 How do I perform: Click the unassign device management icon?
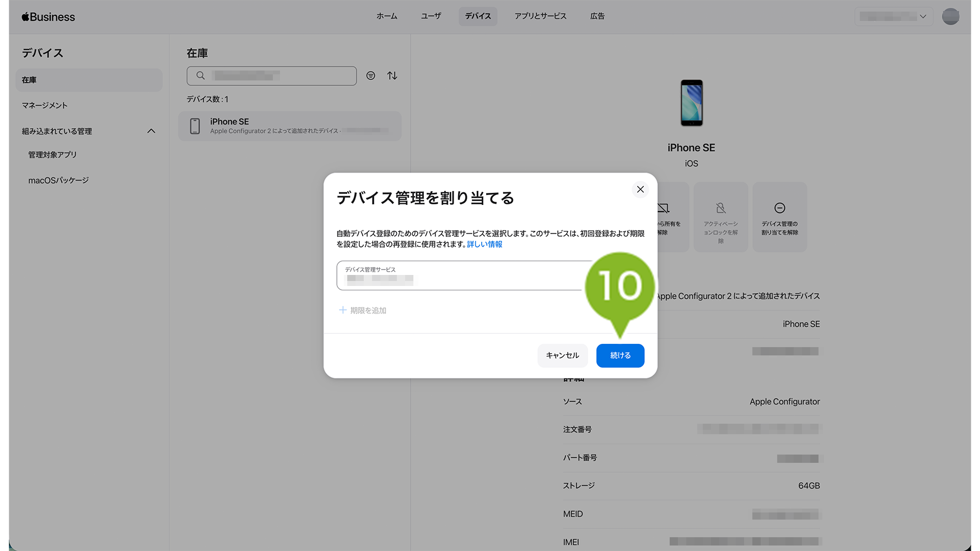click(779, 208)
